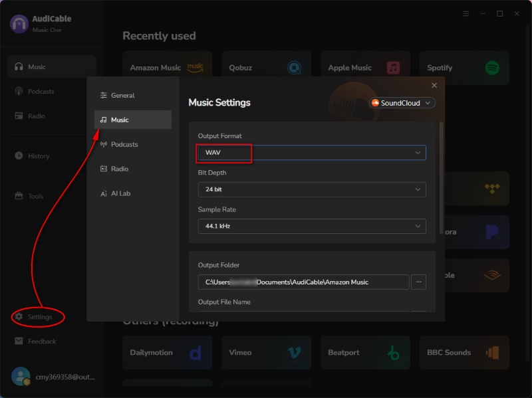Click the History clock icon
This screenshot has height=398, width=532.
[x=19, y=155]
